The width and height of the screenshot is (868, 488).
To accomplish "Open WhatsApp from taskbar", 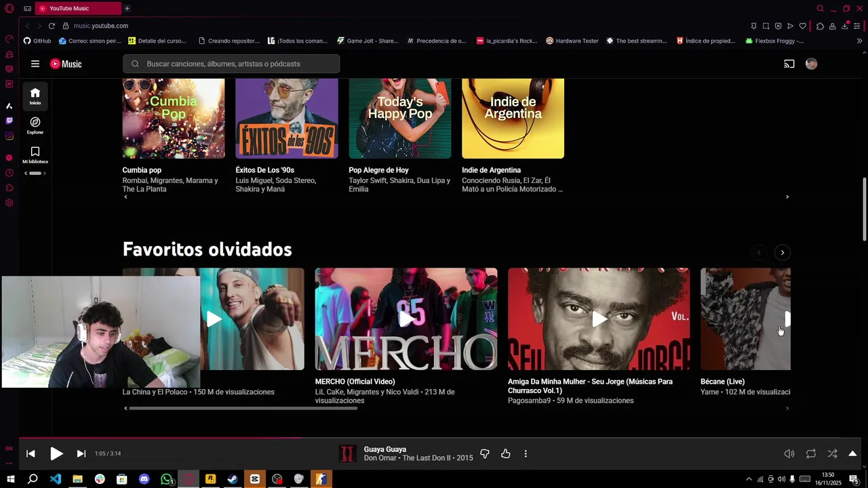I will (166, 479).
